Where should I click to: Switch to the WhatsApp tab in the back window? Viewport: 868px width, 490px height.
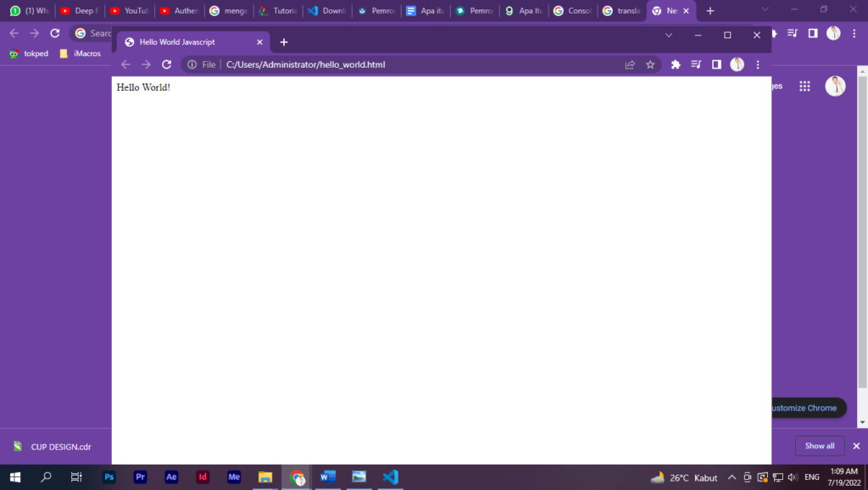[x=30, y=10]
